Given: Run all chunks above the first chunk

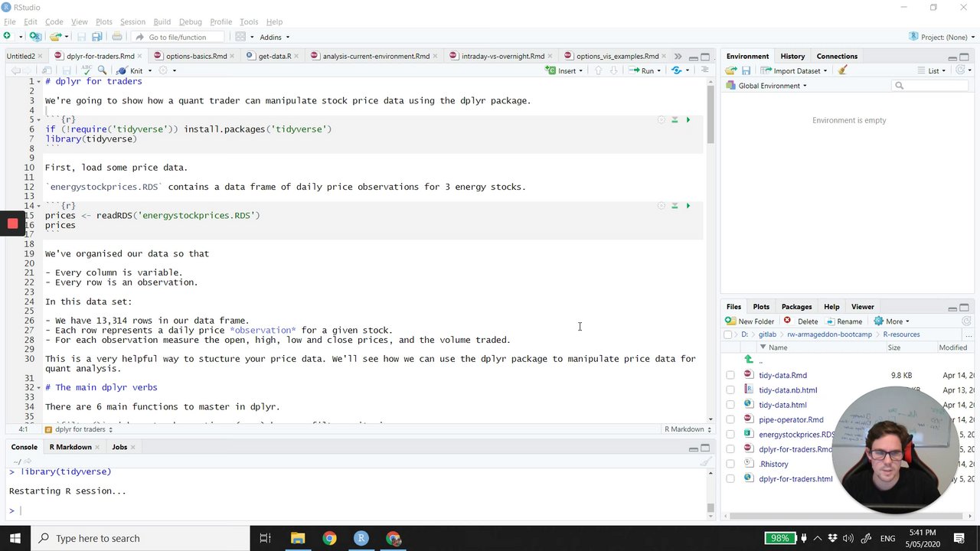Looking at the screenshot, I should 675,120.
